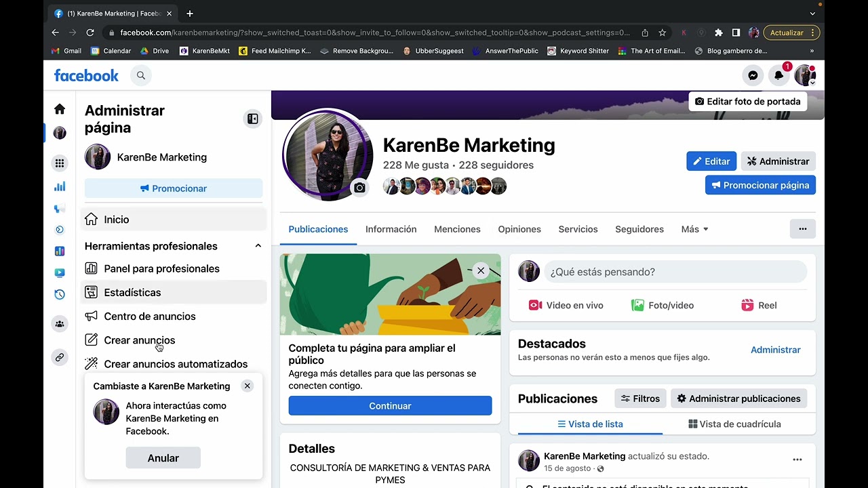
Task: Click the blue Continuar button
Action: (x=390, y=406)
